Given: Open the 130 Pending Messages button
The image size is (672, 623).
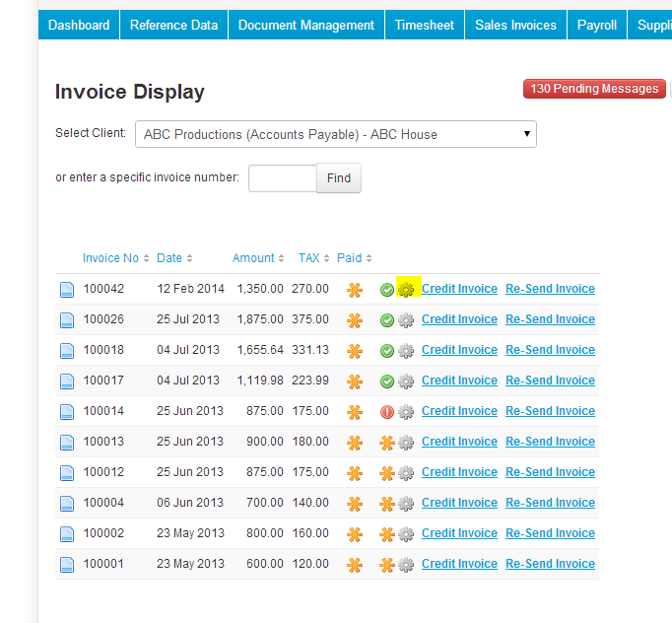Looking at the screenshot, I should tap(594, 89).
